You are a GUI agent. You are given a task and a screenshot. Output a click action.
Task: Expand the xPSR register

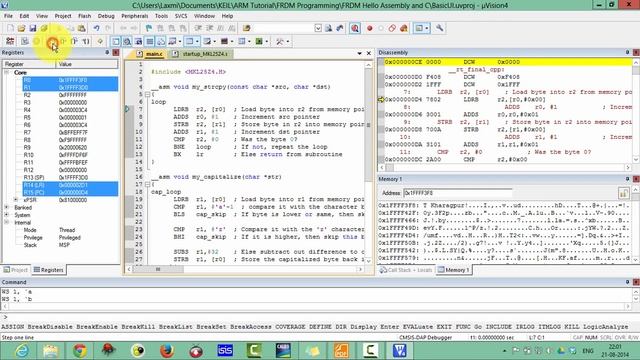[x=16, y=200]
